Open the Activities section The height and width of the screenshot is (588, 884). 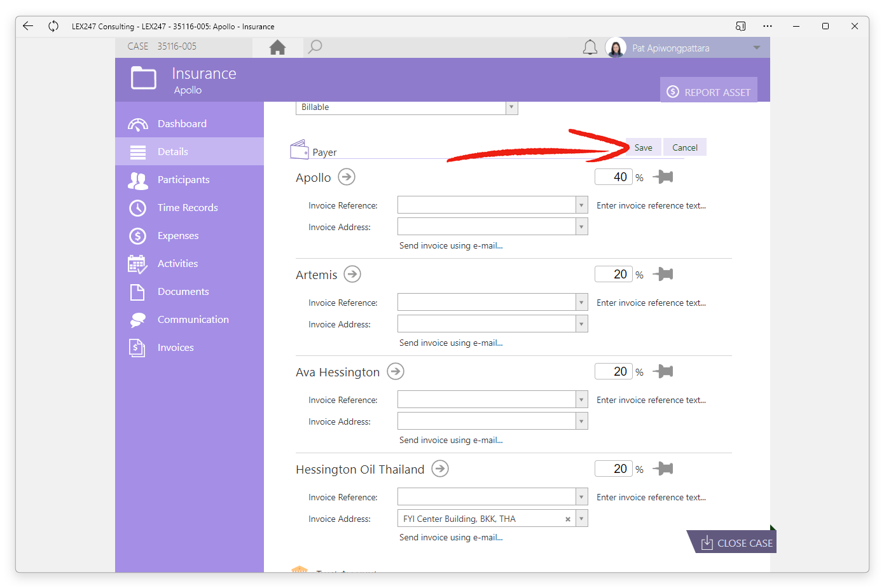tap(190, 263)
